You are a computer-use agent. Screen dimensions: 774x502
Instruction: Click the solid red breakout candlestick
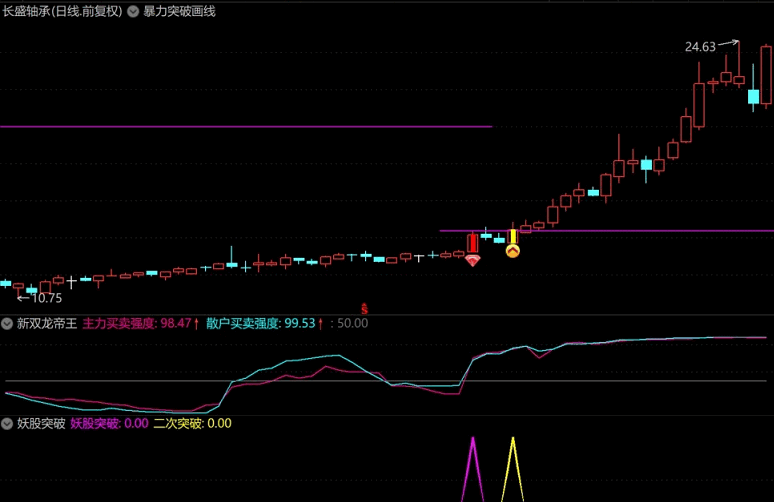[x=472, y=243]
